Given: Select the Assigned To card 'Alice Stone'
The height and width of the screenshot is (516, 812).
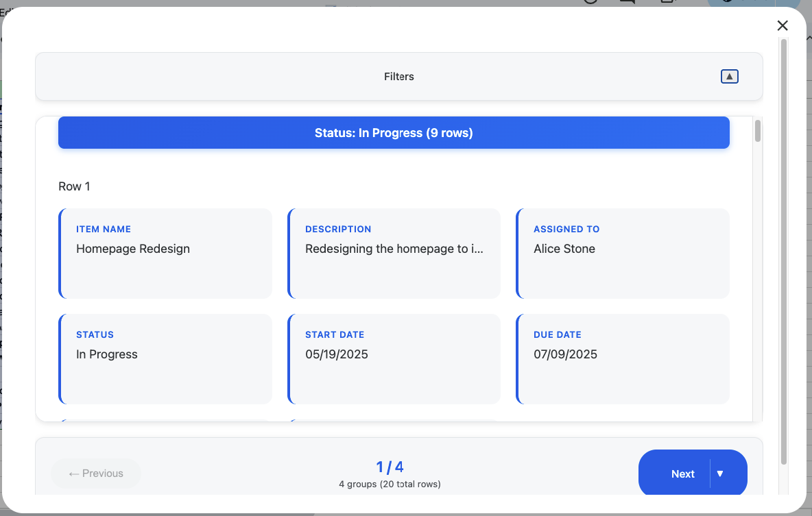Looking at the screenshot, I should click(x=623, y=254).
